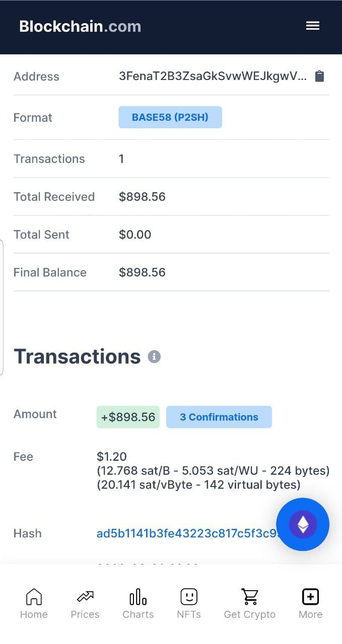
Task: Tap the +$898.56 amount badge
Action: click(x=127, y=417)
